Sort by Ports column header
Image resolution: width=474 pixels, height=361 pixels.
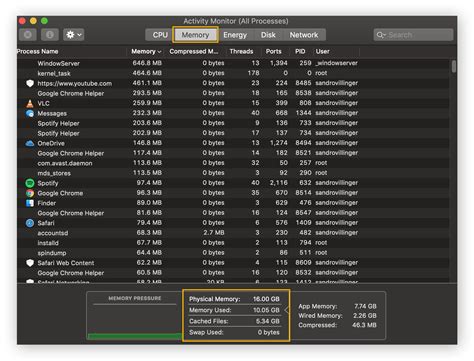[x=273, y=51]
